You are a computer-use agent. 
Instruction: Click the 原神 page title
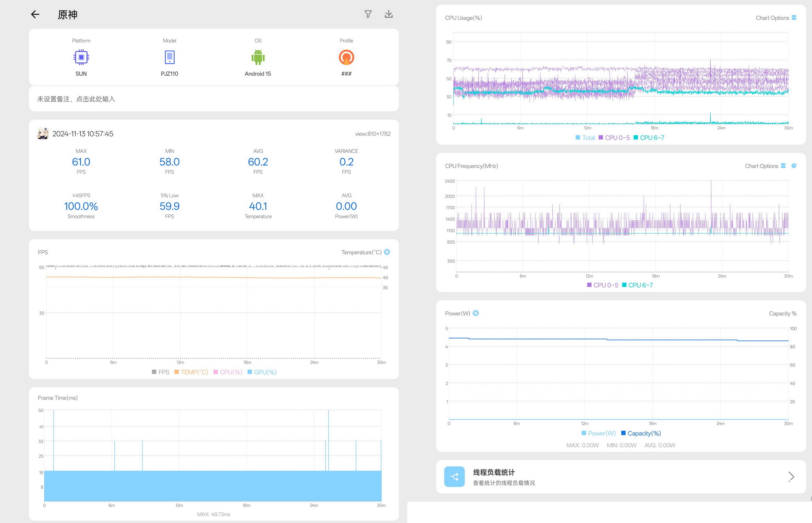67,15
